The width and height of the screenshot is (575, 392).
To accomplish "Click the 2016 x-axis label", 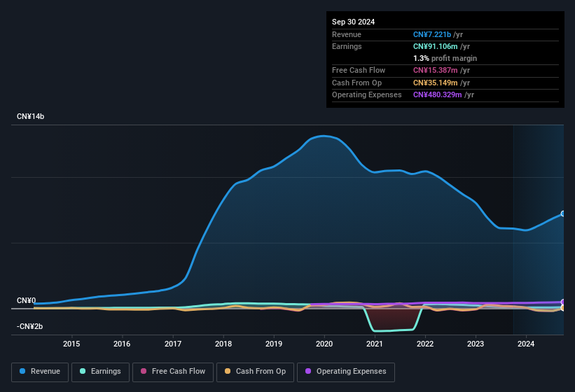I will click(x=122, y=344).
